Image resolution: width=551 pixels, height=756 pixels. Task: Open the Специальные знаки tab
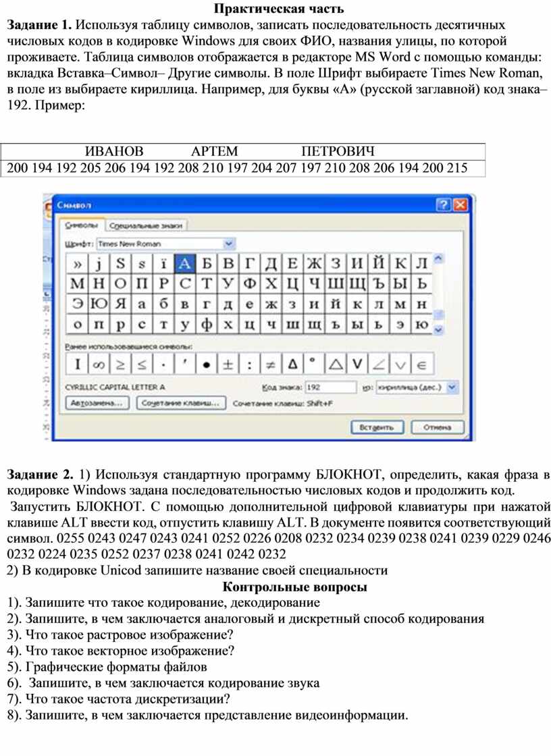point(146,225)
